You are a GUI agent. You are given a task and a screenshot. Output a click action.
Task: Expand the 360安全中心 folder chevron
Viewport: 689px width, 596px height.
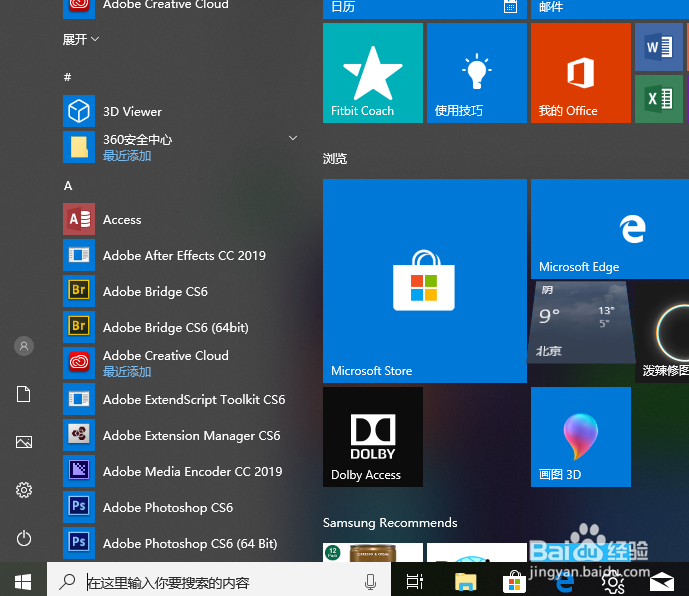tap(293, 138)
